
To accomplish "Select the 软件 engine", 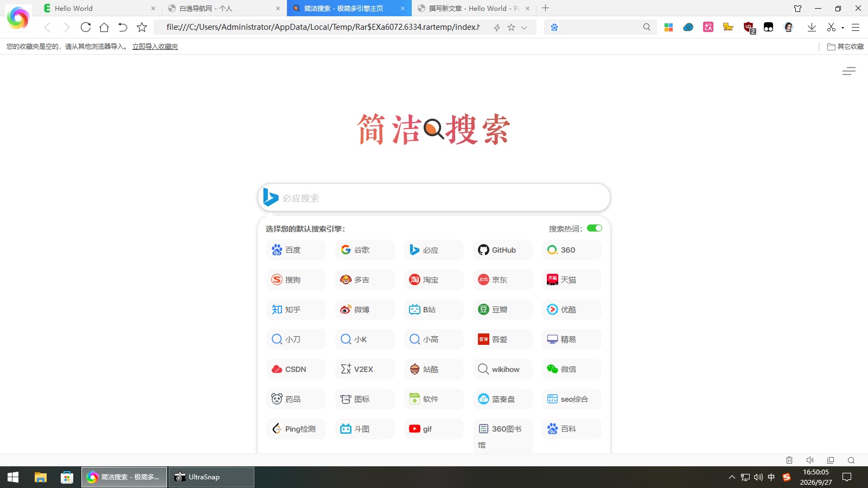I will tap(433, 399).
